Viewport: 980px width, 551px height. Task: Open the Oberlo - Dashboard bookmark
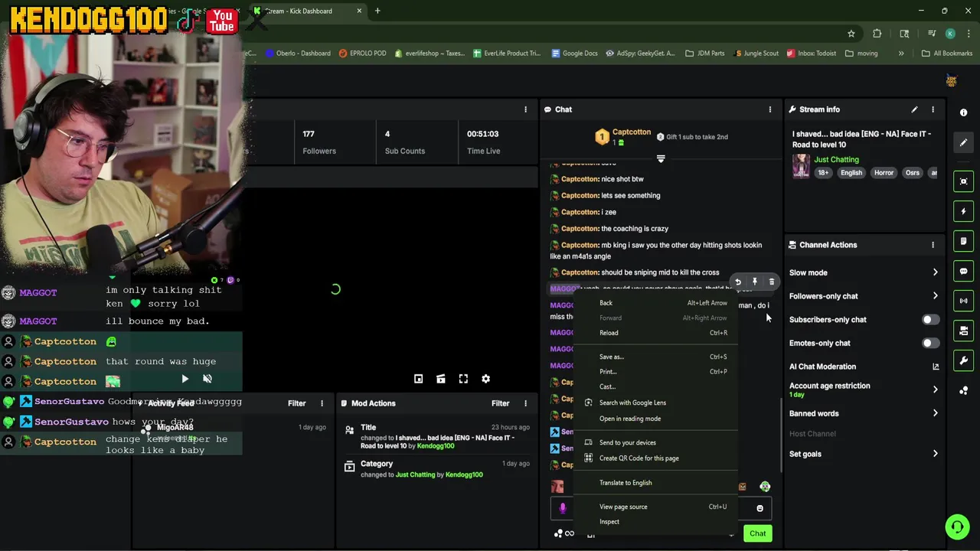point(298,54)
